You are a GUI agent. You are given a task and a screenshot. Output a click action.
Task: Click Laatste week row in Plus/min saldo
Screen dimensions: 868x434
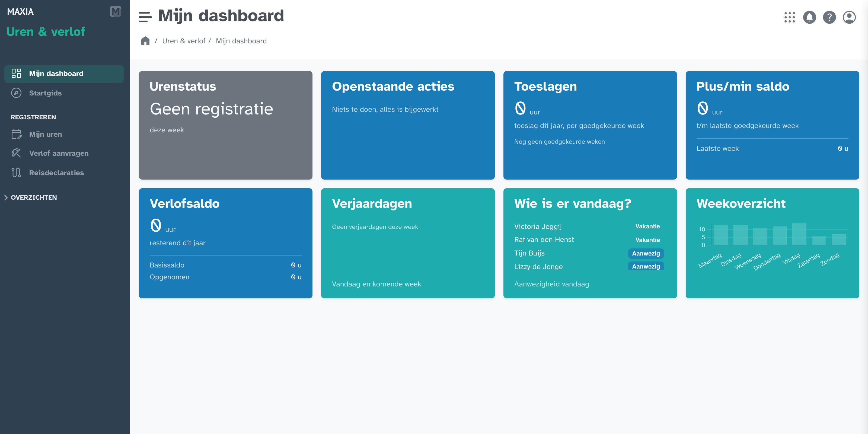772,149
